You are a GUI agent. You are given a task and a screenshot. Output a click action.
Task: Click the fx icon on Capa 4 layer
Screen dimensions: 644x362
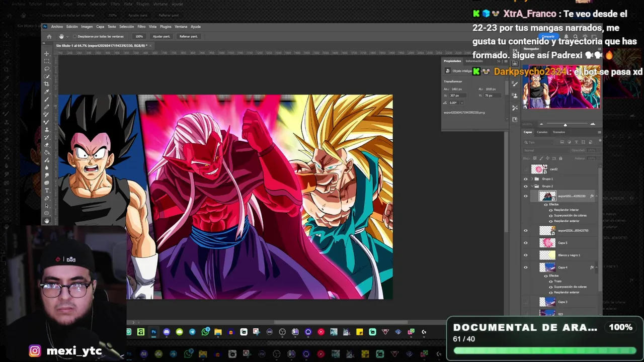coord(592,267)
